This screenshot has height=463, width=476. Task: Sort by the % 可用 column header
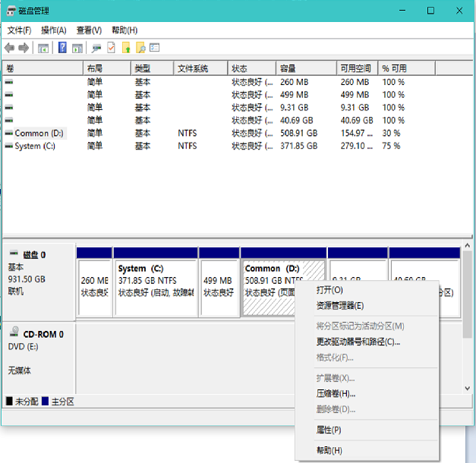[406, 68]
